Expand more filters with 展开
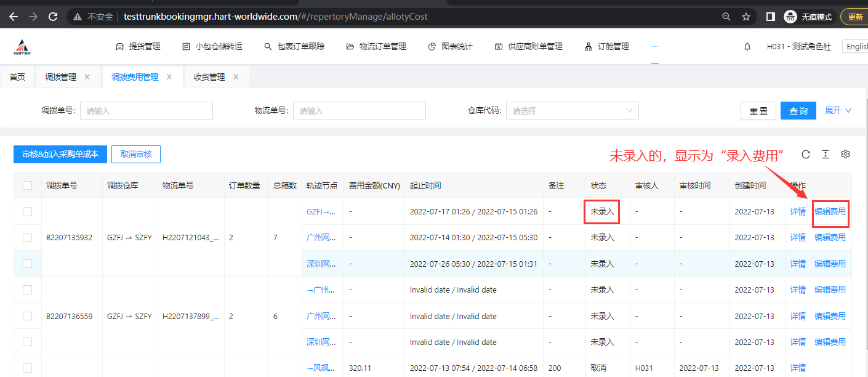The width and height of the screenshot is (868, 377). click(x=838, y=110)
